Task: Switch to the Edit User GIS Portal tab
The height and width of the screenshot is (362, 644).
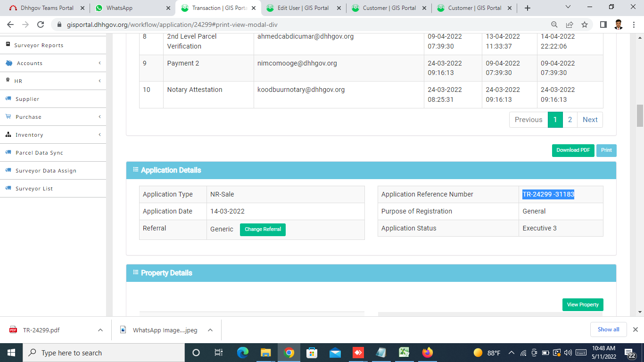Action: (303, 8)
